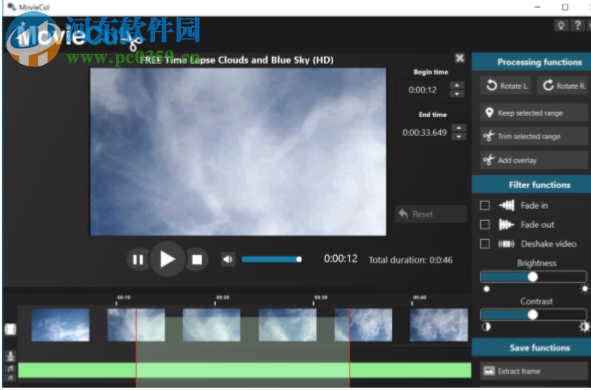Screen dimensions: 591x390
Task: Click the Fade out waveform icon
Action: click(506, 225)
